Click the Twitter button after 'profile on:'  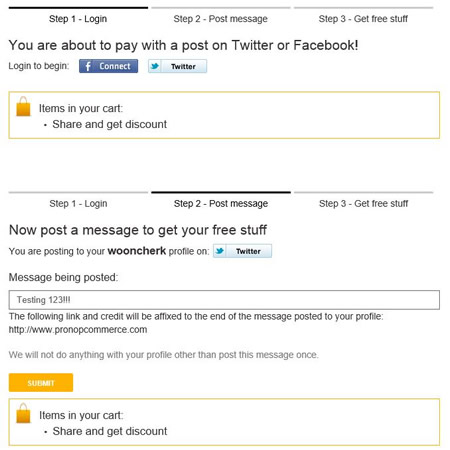242,251
